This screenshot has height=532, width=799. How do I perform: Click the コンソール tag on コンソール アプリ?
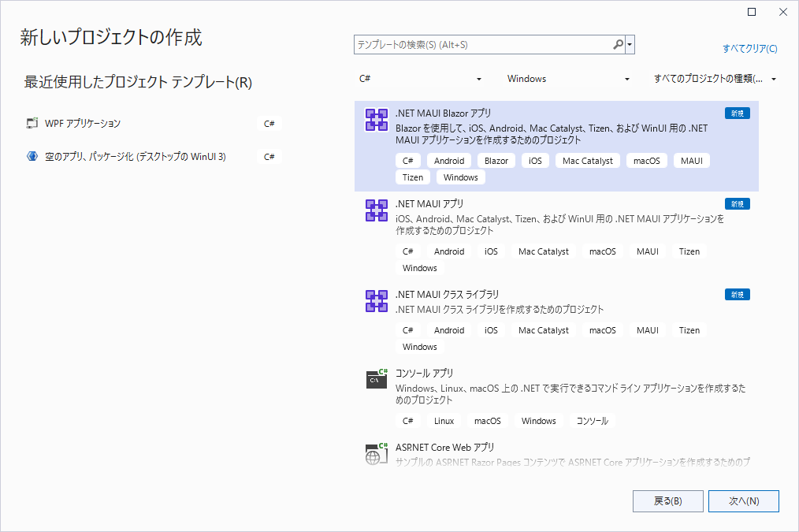(592, 421)
